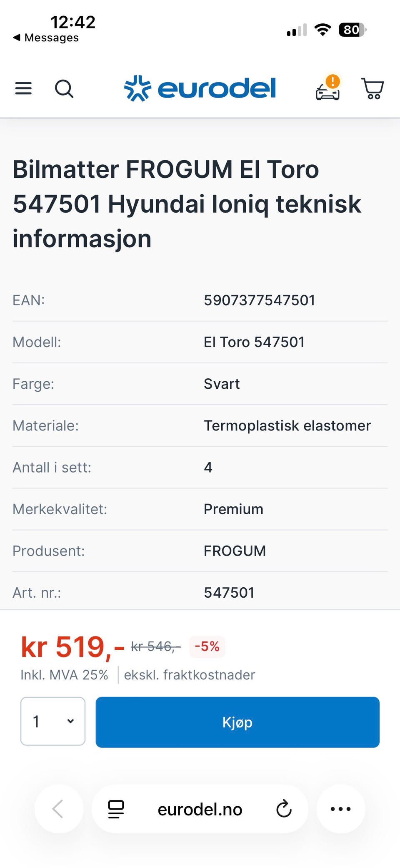Open the hamburger menu
Image resolution: width=400 pixels, height=868 pixels.
(23, 88)
